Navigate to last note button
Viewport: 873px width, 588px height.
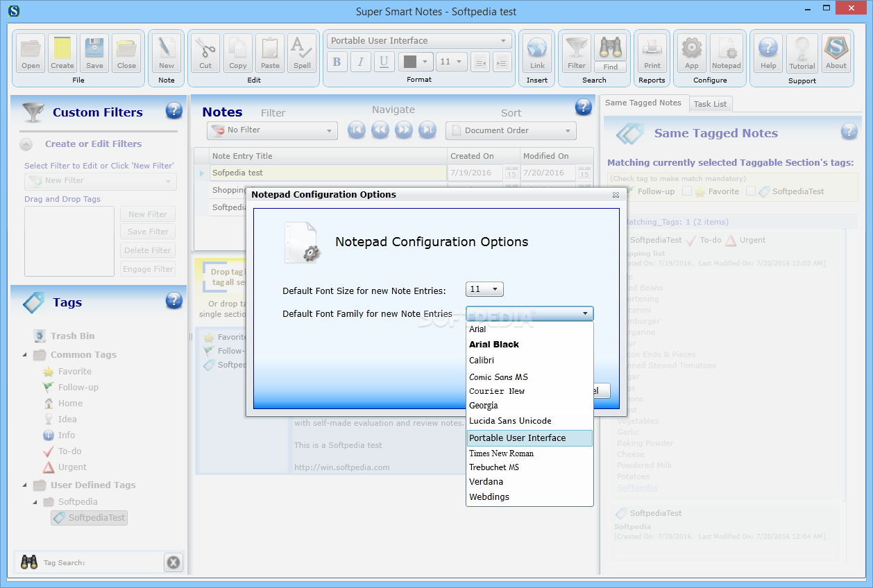point(427,130)
